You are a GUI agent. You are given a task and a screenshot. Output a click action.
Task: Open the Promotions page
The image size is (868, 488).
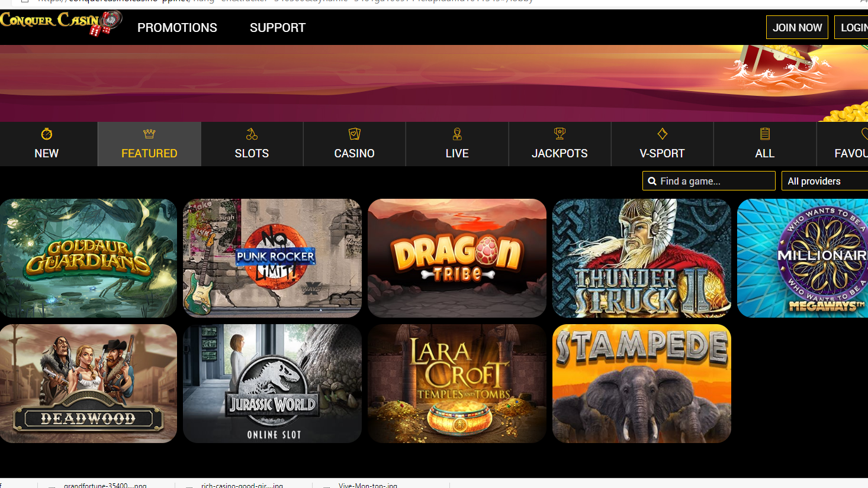(177, 28)
